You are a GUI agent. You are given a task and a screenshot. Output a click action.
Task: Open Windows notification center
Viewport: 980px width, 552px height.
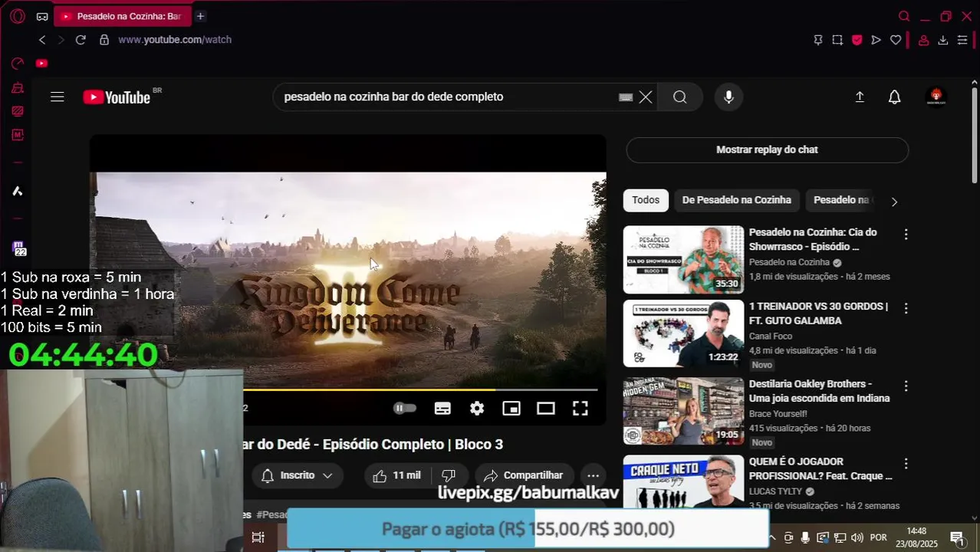(957, 538)
